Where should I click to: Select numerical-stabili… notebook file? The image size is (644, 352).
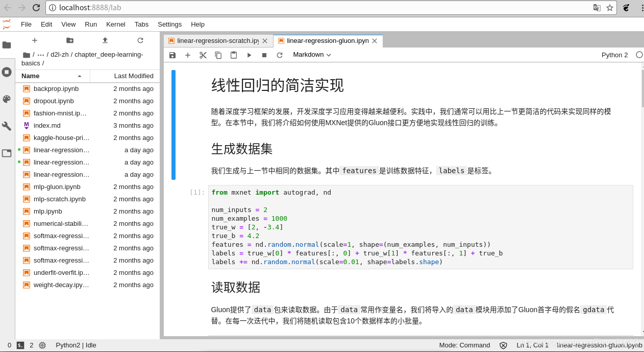click(87, 223)
